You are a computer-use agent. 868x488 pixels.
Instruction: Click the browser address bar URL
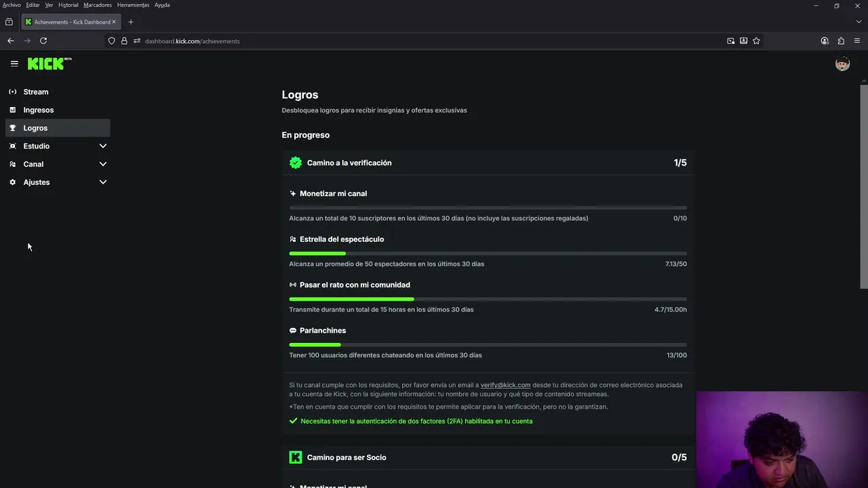[x=192, y=41]
